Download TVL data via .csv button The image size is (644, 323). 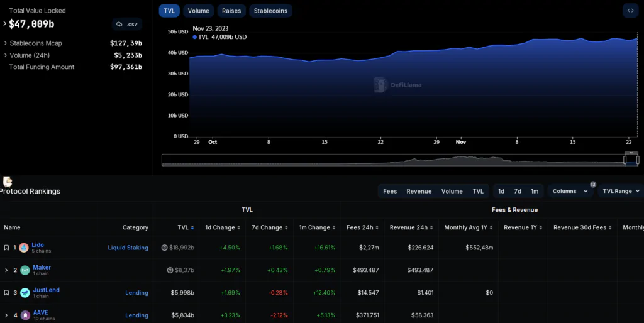[127, 25]
